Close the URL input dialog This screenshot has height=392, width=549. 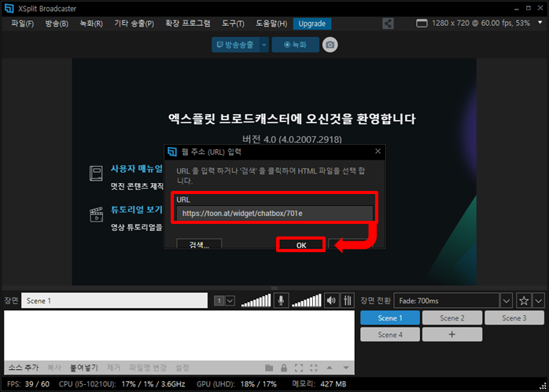pos(378,151)
